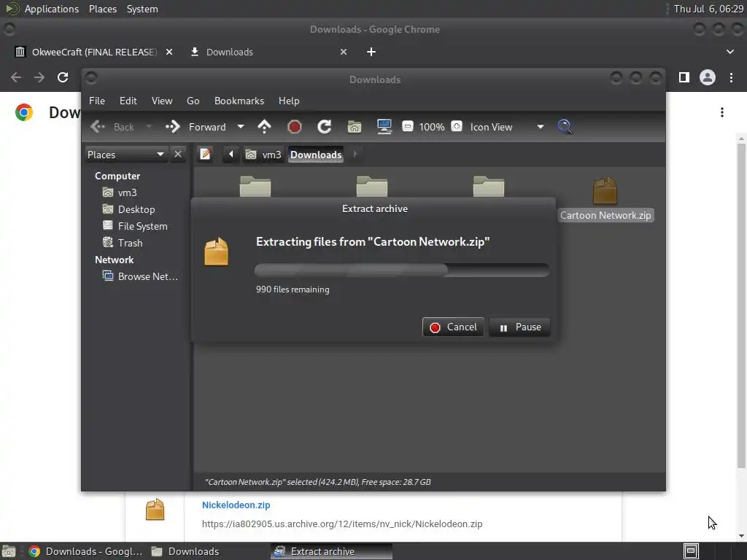Open the Home folder toolbar icon
The height and width of the screenshot is (560, 747).
click(354, 127)
